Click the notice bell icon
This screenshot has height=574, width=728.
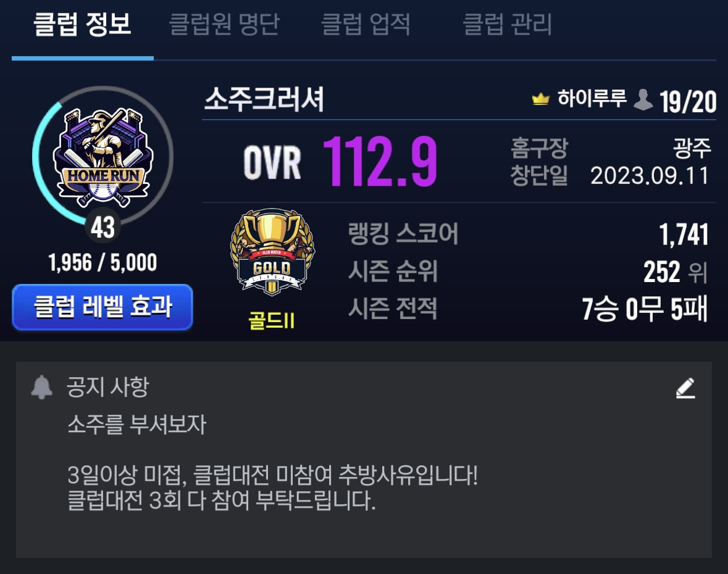pos(41,387)
